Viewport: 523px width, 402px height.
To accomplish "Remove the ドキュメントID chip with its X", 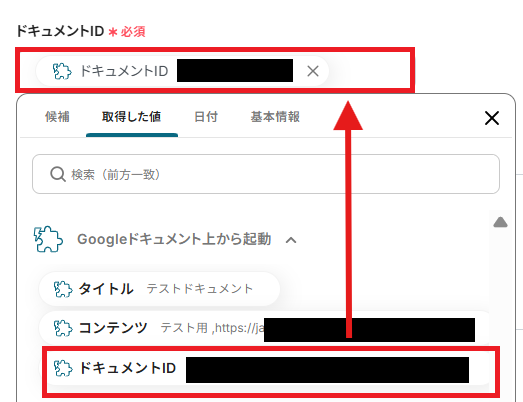I will (x=313, y=71).
